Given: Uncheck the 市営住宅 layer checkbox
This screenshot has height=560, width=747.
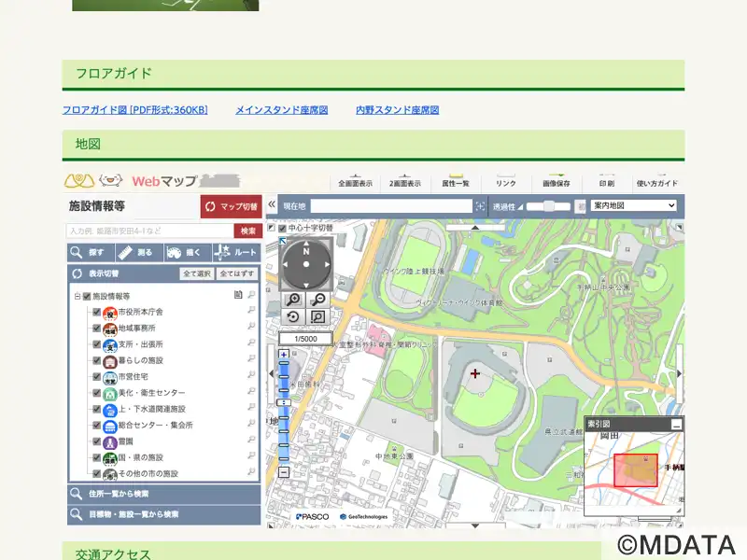Looking at the screenshot, I should (x=96, y=376).
